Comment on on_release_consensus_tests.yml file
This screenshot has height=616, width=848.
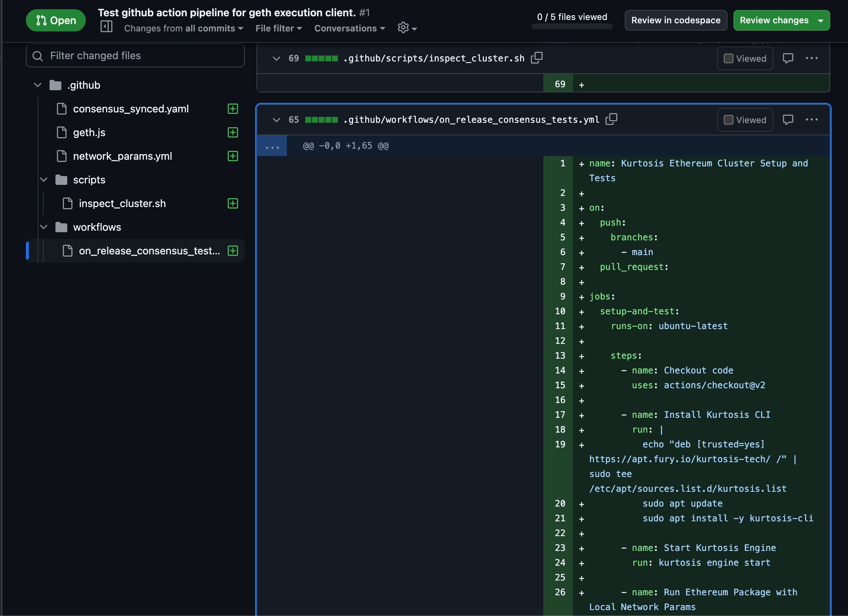coord(787,120)
